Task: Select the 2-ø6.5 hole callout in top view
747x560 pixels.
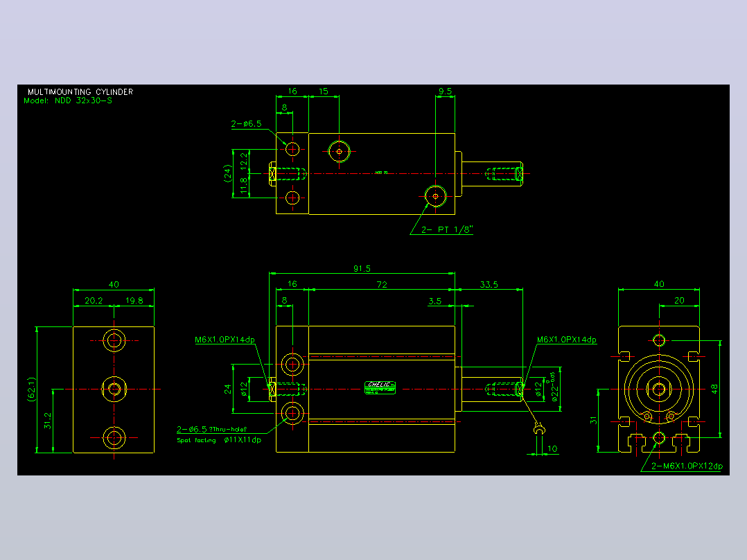Action: coord(246,124)
